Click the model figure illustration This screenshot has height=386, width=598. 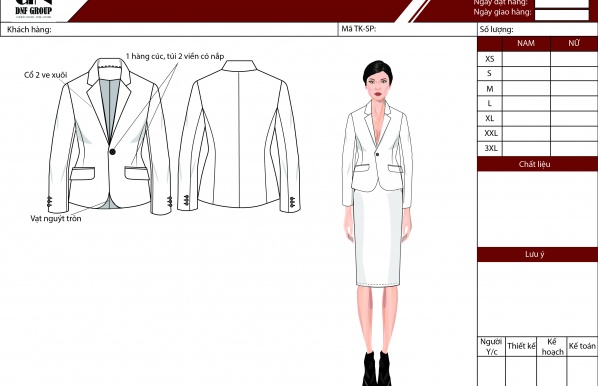[377, 222]
